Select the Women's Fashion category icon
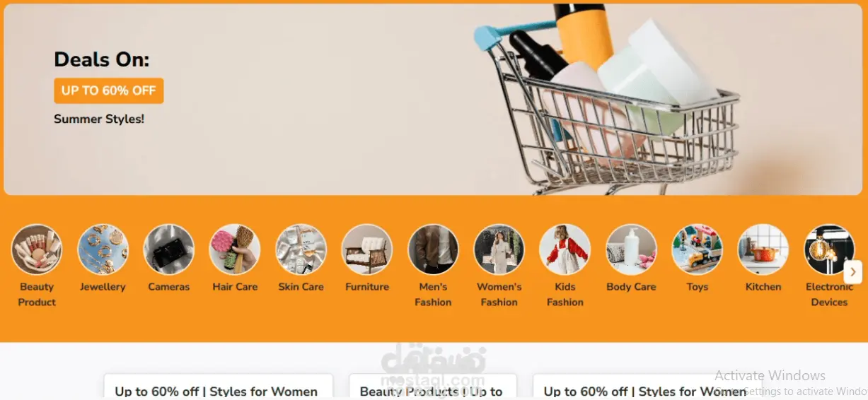 (499, 249)
